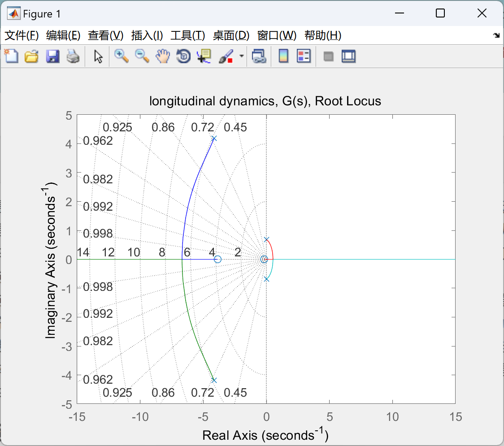Maximize the Figure 1 window
This screenshot has width=504, height=446.
tap(440, 13)
